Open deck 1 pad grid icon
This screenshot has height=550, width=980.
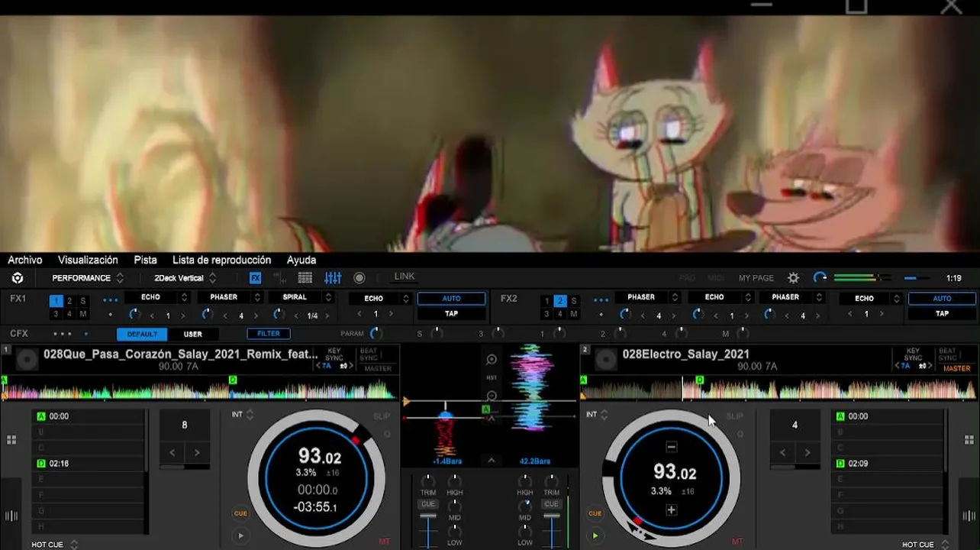point(11,440)
